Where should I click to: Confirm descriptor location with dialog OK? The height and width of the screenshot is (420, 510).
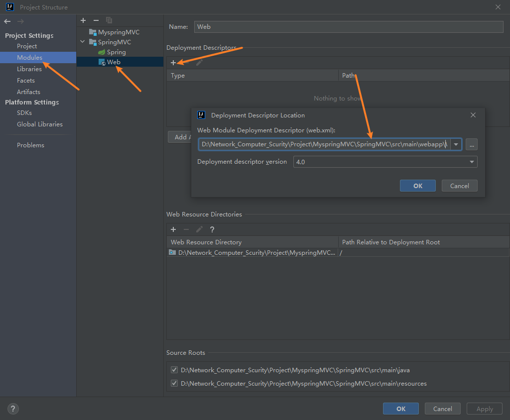418,186
